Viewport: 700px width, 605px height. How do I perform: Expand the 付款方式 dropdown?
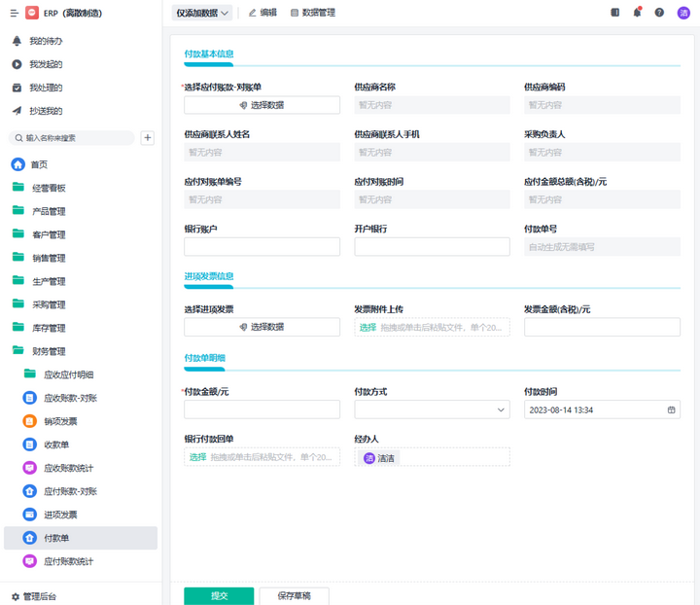click(432, 410)
